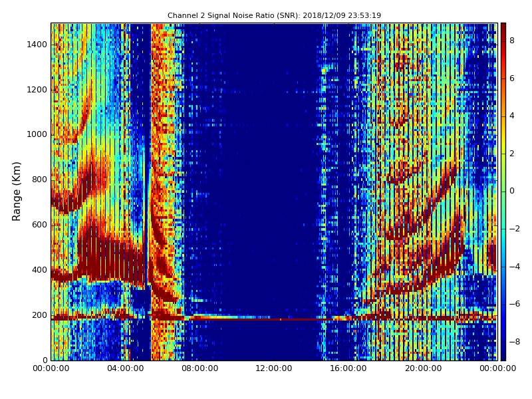
Task: Click the 1200 range tick label
Action: [37, 90]
